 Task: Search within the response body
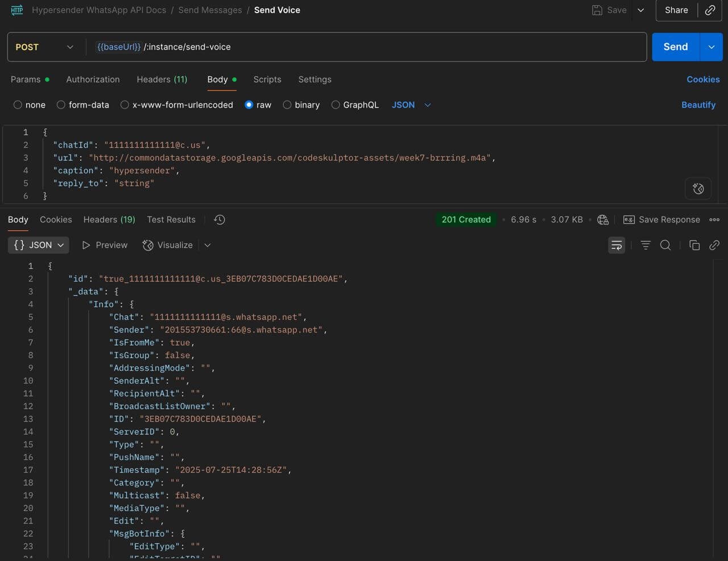coord(665,245)
